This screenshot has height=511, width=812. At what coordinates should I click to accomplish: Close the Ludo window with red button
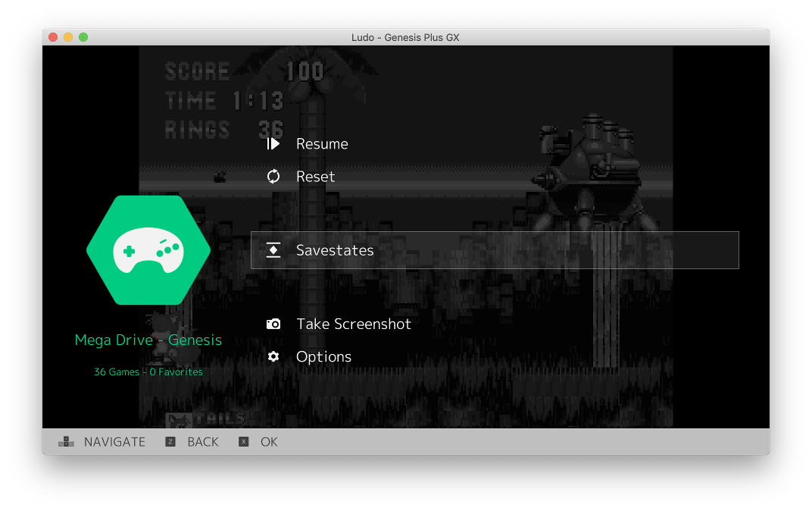pos(53,37)
